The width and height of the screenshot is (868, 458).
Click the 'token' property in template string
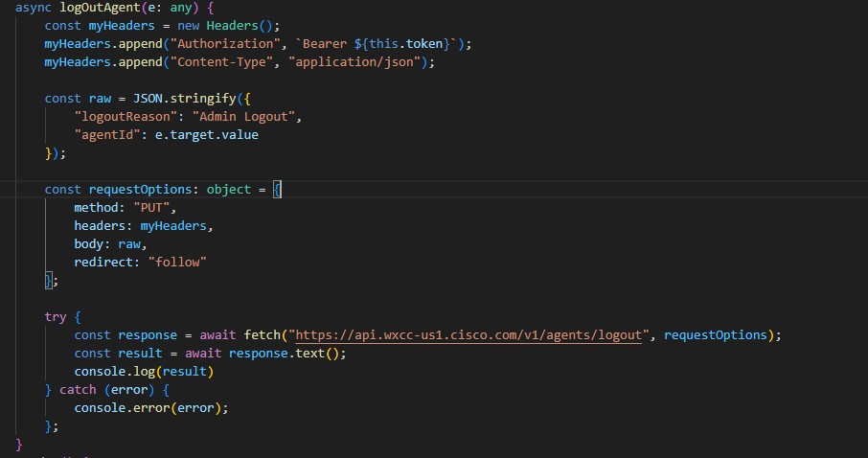tap(424, 44)
